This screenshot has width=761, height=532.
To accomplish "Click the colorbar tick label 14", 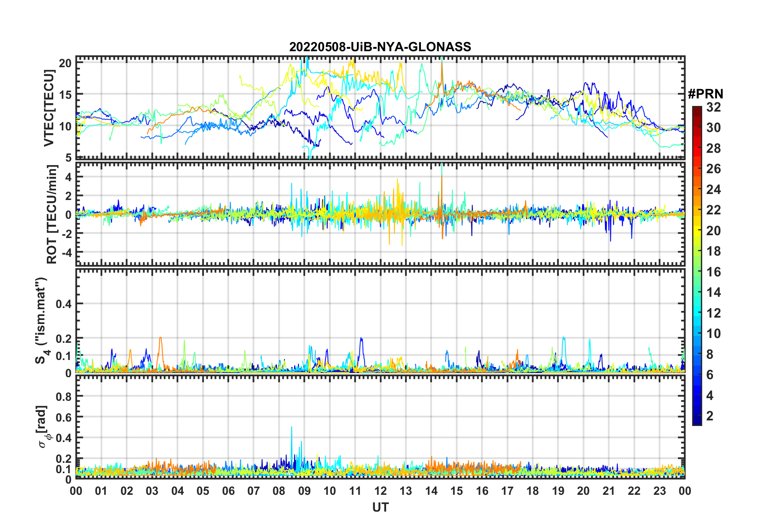I will [713, 292].
